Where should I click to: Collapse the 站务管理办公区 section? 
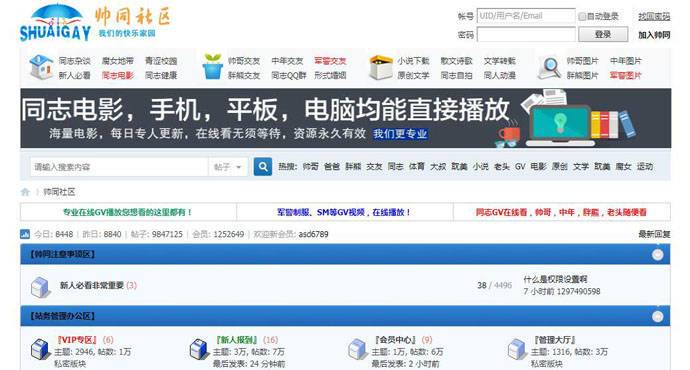(657, 316)
